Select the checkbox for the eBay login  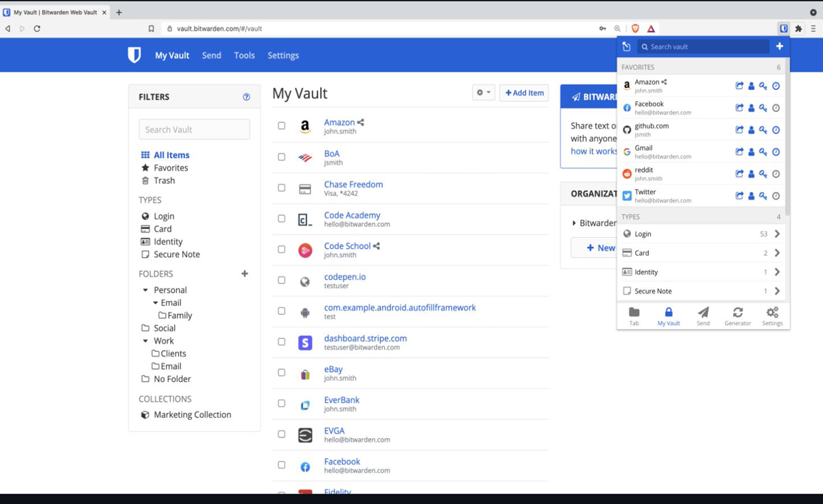281,372
